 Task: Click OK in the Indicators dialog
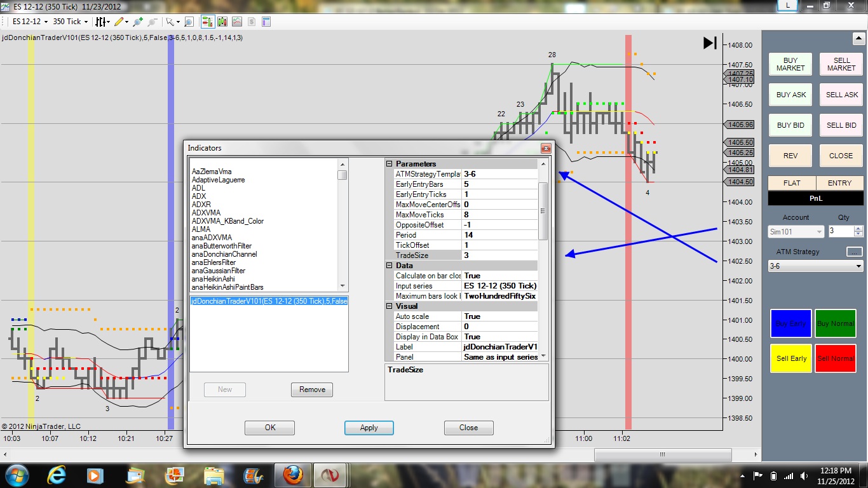click(270, 428)
